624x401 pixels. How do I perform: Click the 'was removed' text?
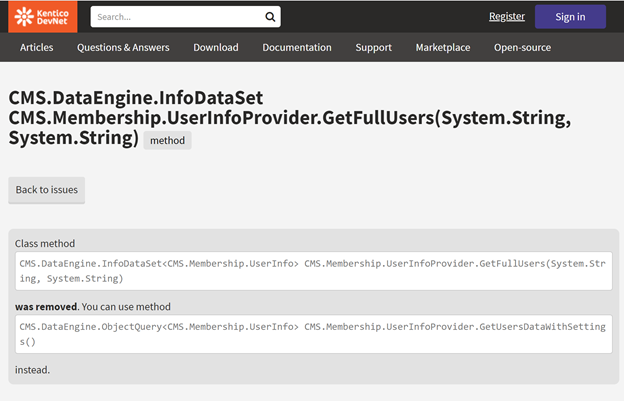point(46,307)
